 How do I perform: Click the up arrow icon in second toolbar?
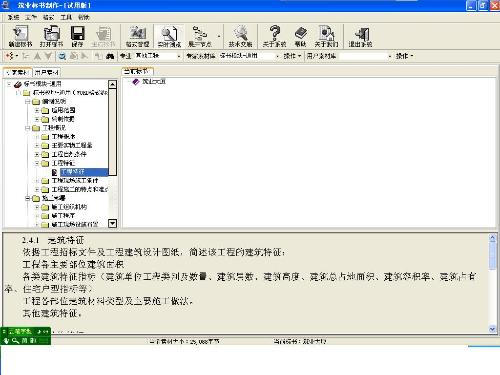tap(37, 56)
